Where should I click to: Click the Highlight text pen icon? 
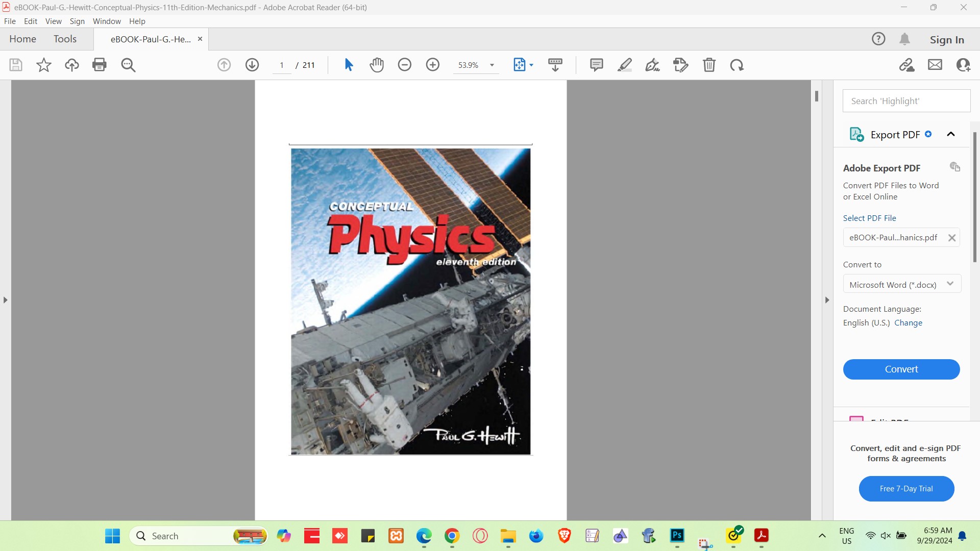pyautogui.click(x=624, y=65)
